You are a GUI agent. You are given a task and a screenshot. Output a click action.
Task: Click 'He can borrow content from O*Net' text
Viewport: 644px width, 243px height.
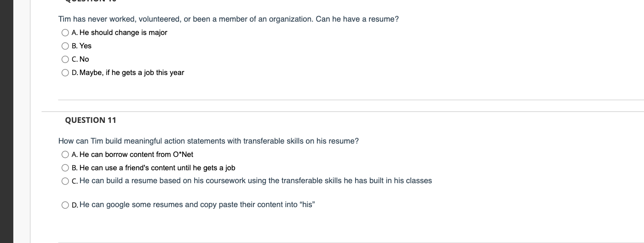[136, 155]
